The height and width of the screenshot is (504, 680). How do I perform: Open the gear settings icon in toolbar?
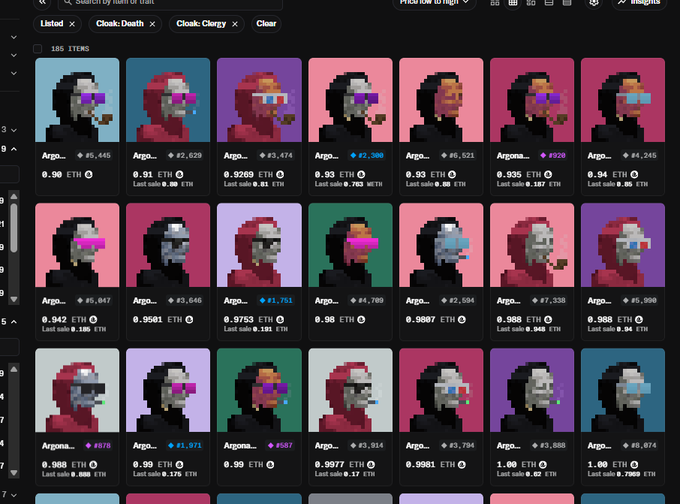pos(594,3)
